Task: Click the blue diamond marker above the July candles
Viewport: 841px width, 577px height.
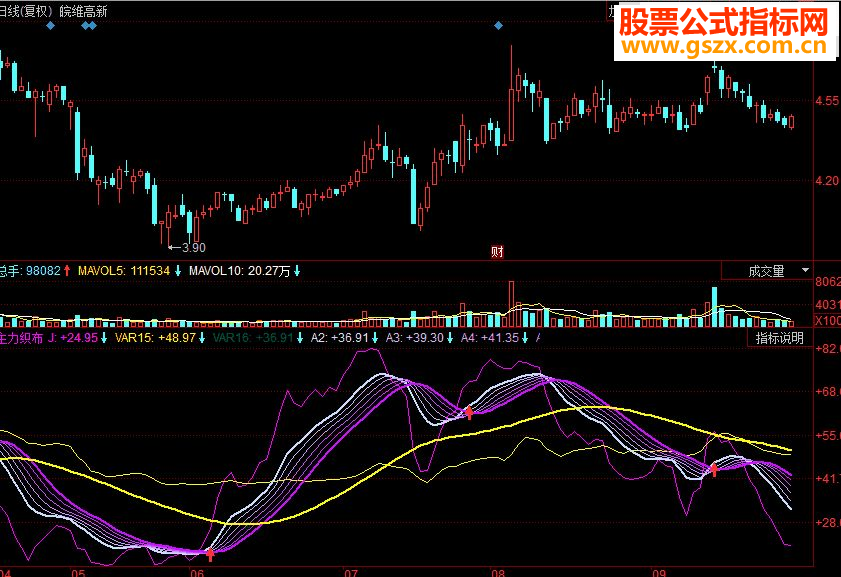Action: pos(498,26)
